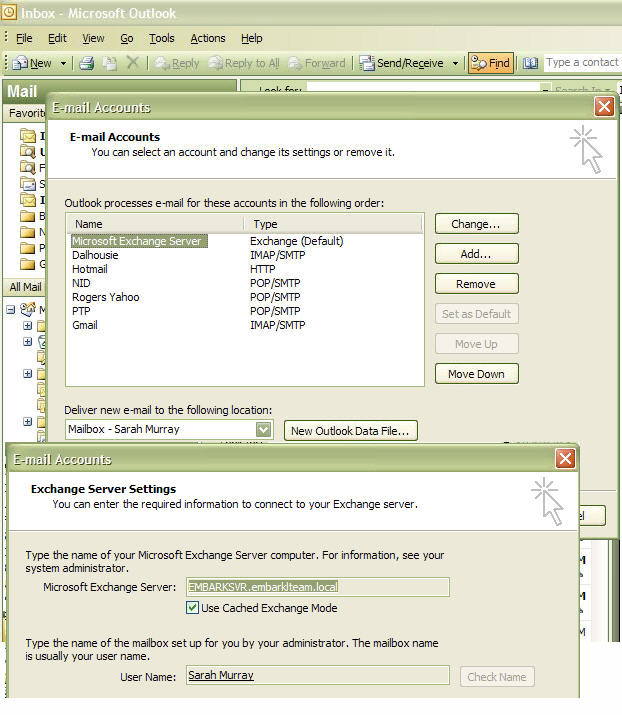Click the Move Up button

[477, 344]
